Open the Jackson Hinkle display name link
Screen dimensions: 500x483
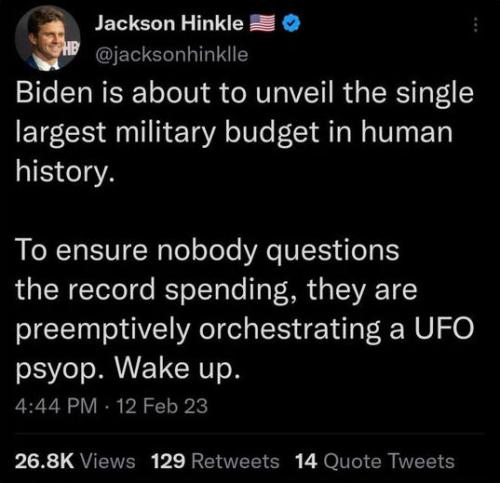(x=169, y=24)
